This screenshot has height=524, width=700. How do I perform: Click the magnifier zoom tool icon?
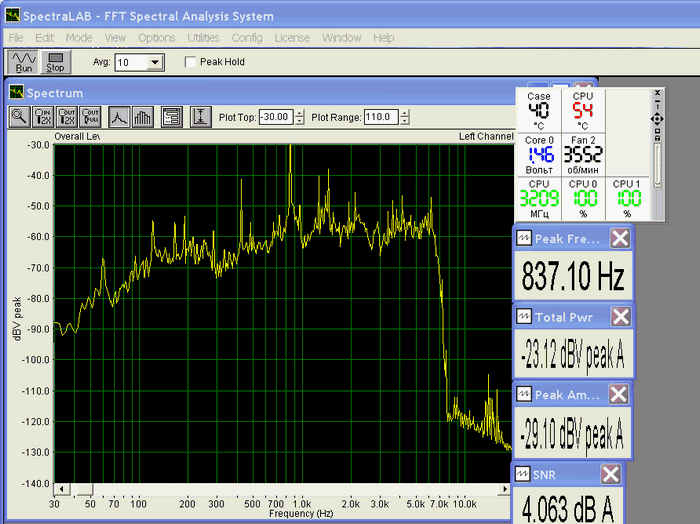pos(19,116)
